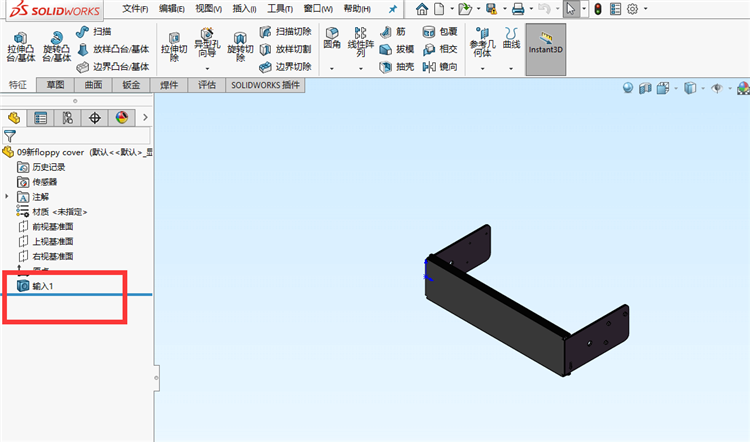750x442 pixels.
Task: Open the ConfigurationManager tab
Action: 67,118
